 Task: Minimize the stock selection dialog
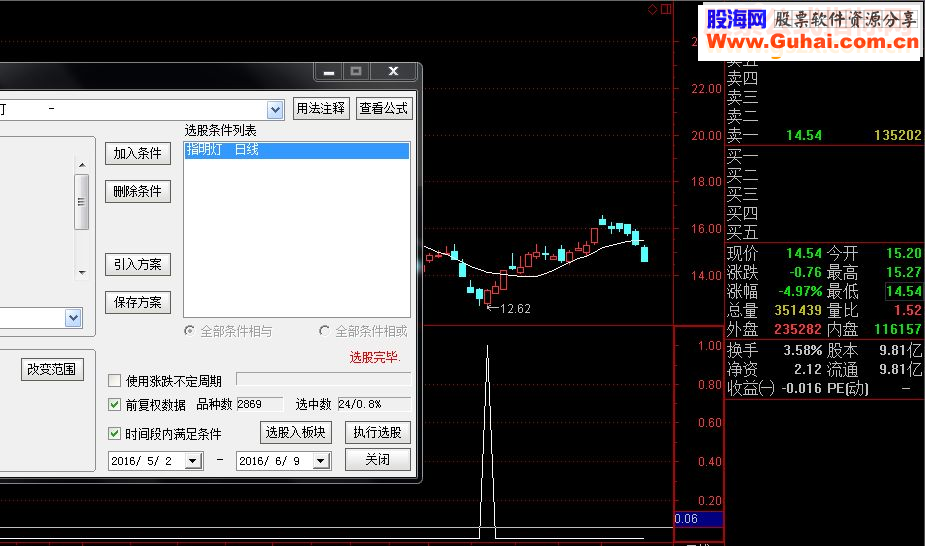click(329, 72)
